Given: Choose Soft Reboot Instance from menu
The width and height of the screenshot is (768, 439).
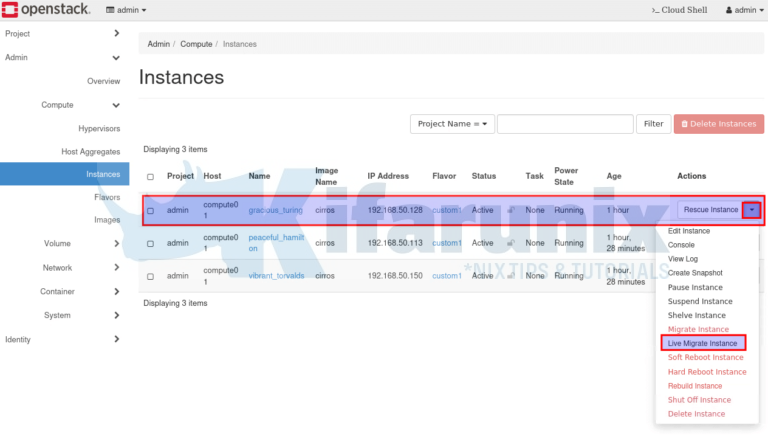Looking at the screenshot, I should pos(705,358).
